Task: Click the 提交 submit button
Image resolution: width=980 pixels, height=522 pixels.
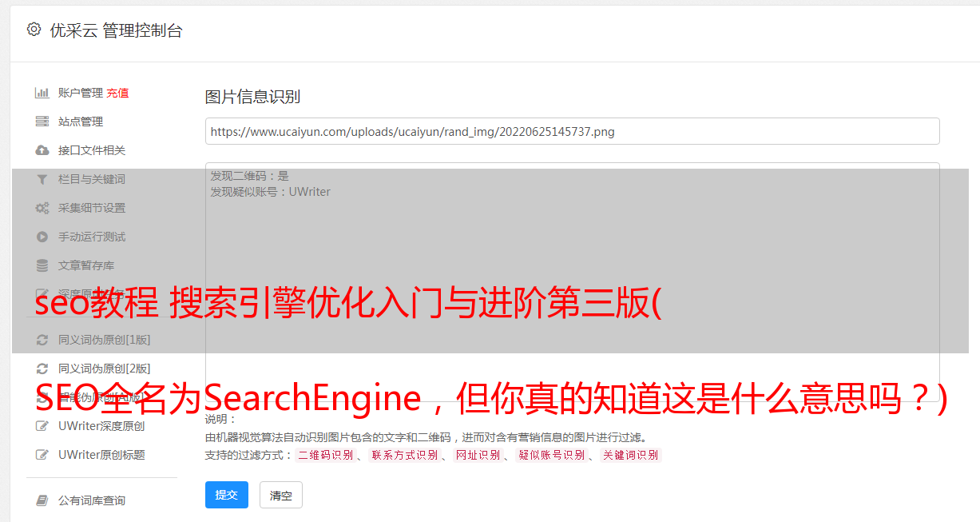Action: coord(227,495)
